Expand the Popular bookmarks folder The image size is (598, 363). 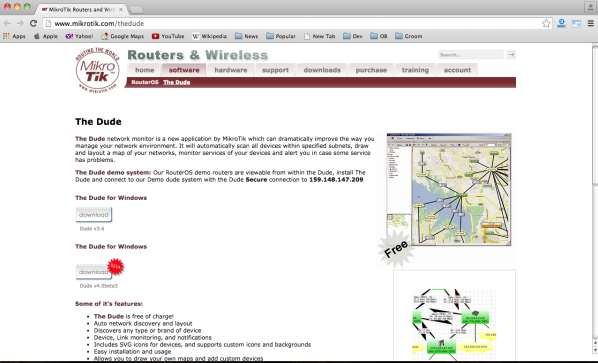(281, 36)
